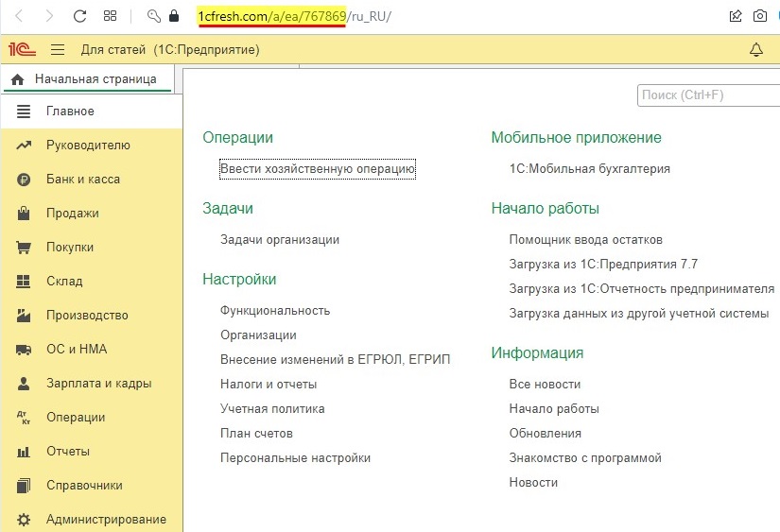
Task: Click the browser back arrow
Action: pos(20,16)
